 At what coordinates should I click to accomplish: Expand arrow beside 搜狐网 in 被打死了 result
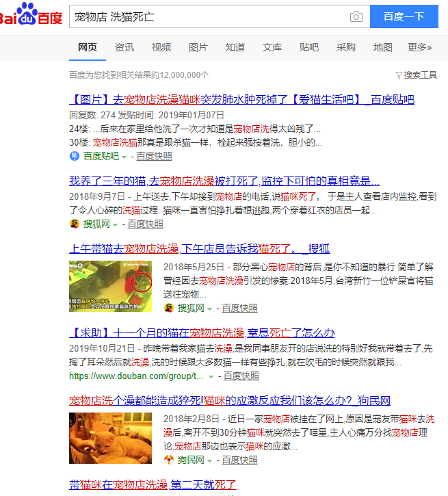point(116,225)
